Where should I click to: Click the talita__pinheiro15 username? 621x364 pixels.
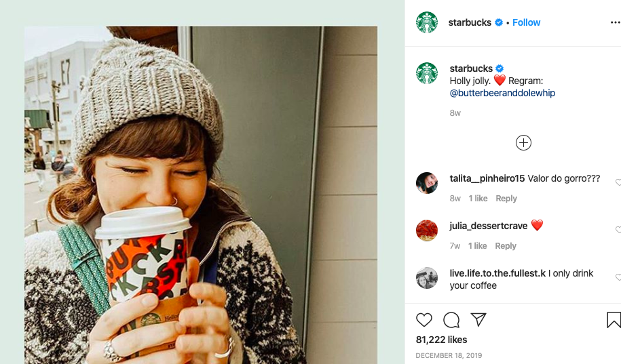click(487, 178)
